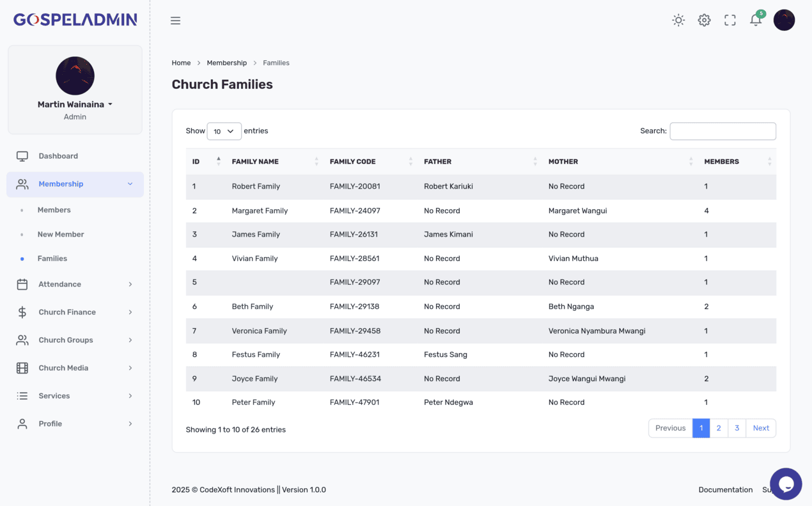Sort table by Family Name column

click(x=255, y=162)
